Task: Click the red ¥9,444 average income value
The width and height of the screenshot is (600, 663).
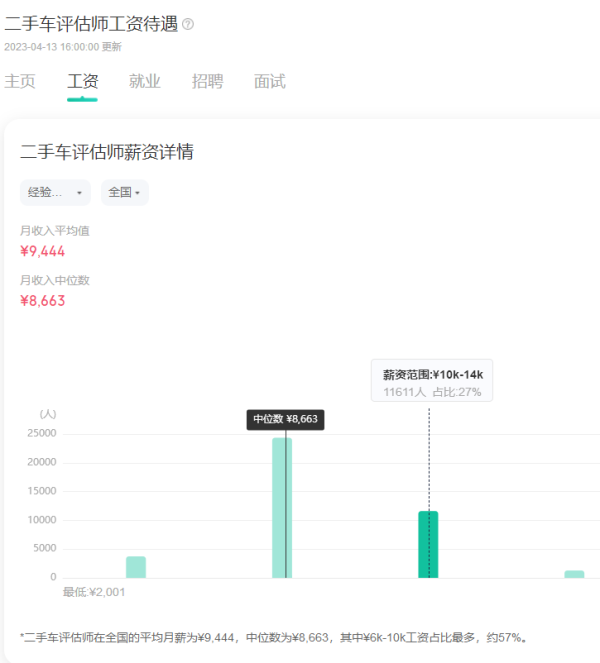Action: pyautogui.click(x=43, y=251)
